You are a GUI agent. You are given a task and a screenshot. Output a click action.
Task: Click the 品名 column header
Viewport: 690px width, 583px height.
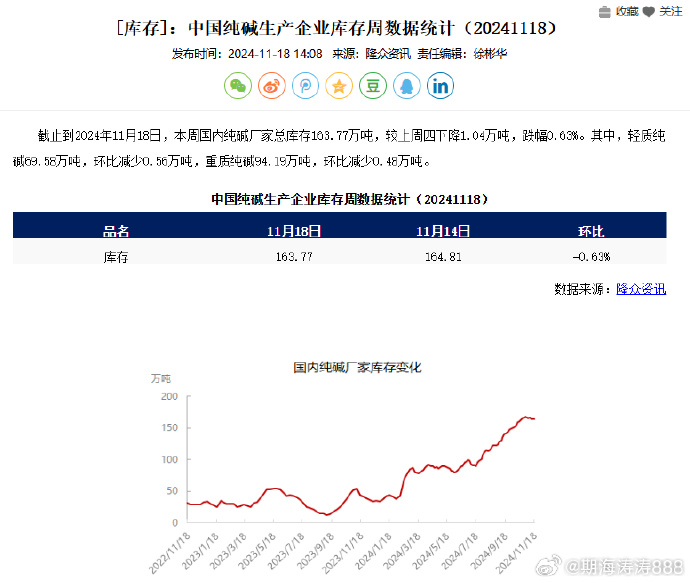116,231
